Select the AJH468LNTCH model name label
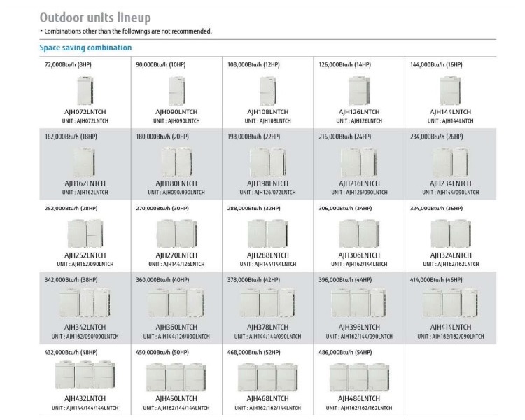Screen dimensions: 525x420 pos(268,399)
